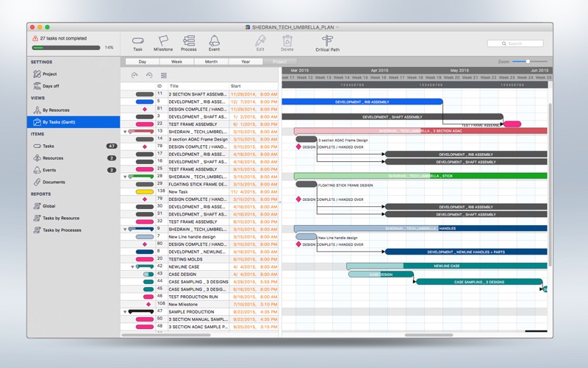Add an Event with the bell icon
The width and height of the screenshot is (588, 368).
click(214, 43)
